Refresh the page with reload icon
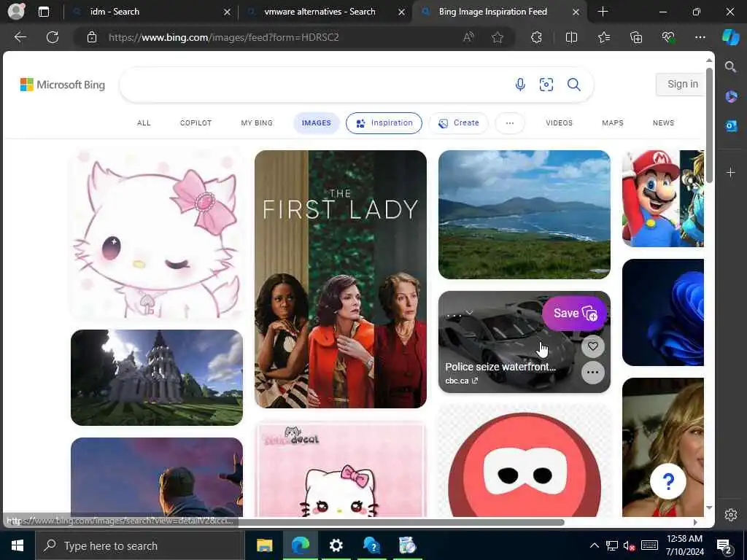Image resolution: width=747 pixels, height=560 pixels. pyautogui.click(x=53, y=37)
